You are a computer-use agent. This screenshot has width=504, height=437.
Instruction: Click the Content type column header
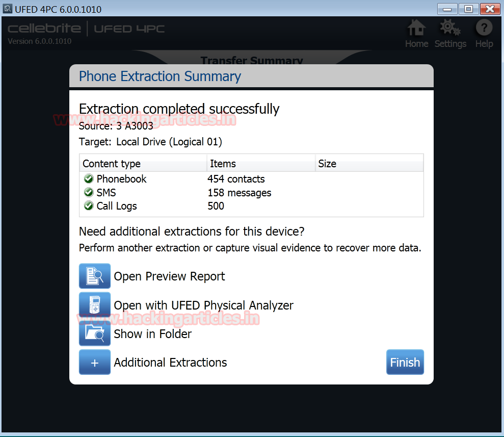coord(143,163)
